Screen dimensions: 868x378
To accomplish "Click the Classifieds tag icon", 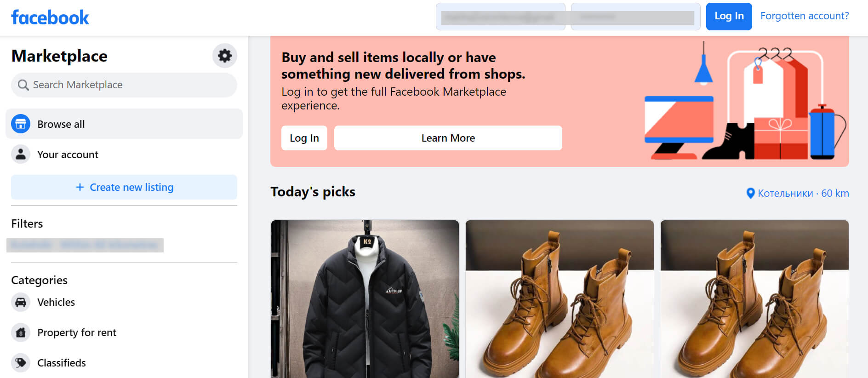I will click(21, 363).
